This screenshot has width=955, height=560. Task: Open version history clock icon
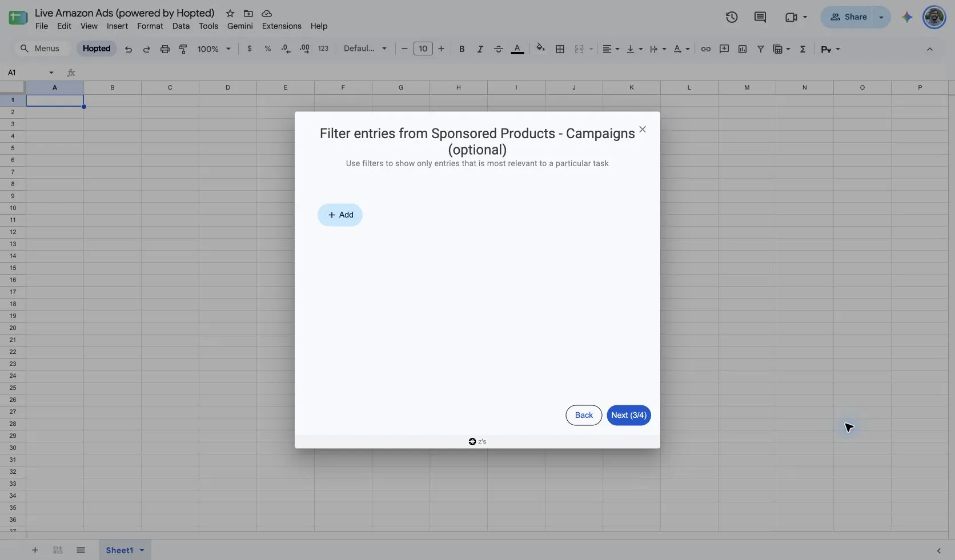732,17
